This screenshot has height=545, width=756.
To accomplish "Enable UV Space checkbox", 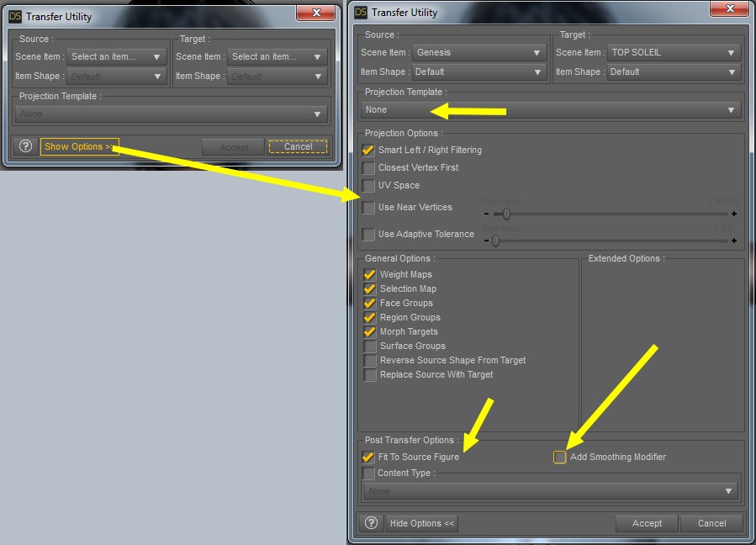I will click(368, 185).
